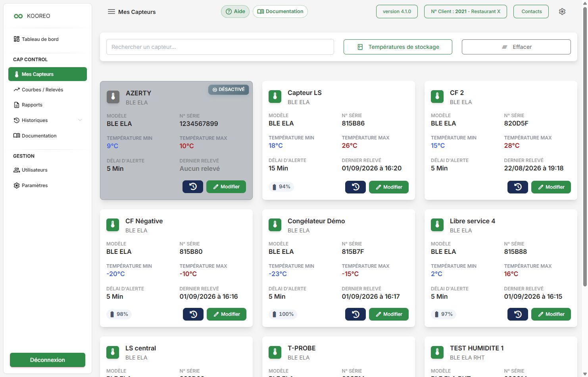Click the vertical page scrollbar
Screen dimensions: 588x377
coord(585,147)
